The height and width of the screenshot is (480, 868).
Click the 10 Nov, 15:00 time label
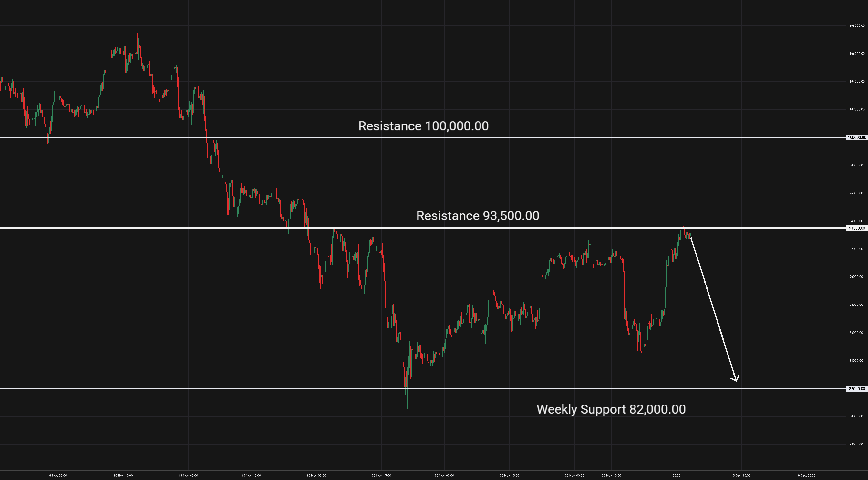(x=123, y=475)
